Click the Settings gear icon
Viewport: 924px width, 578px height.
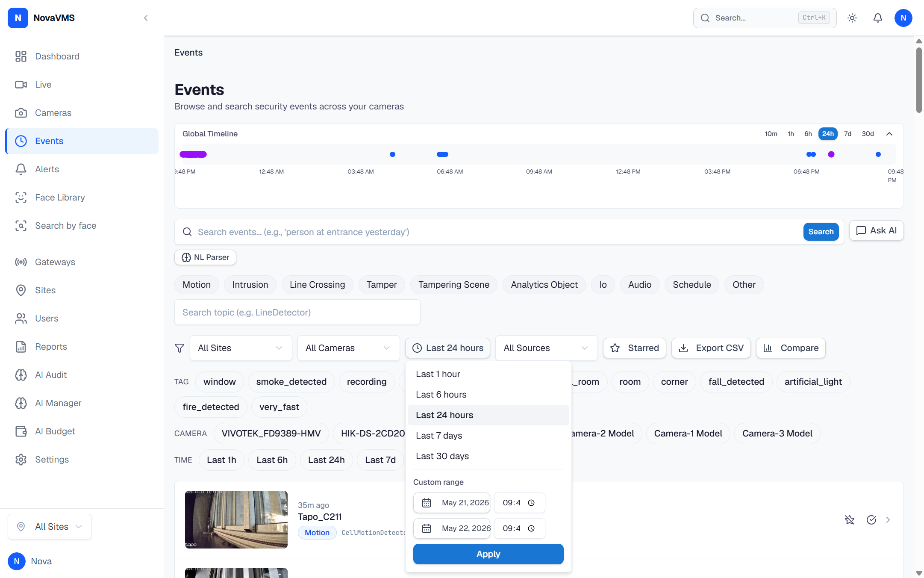tap(21, 460)
